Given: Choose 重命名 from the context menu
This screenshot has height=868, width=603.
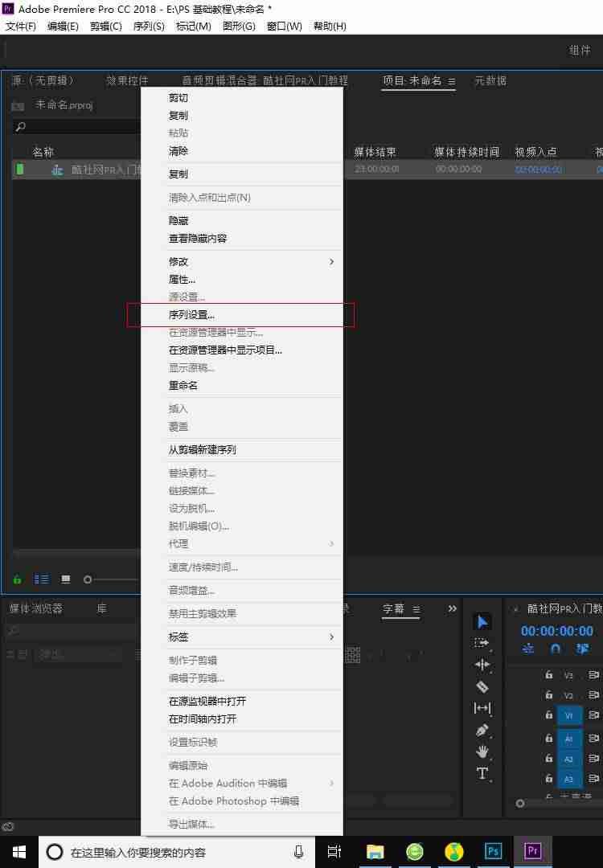Looking at the screenshot, I should pyautogui.click(x=242, y=385).
